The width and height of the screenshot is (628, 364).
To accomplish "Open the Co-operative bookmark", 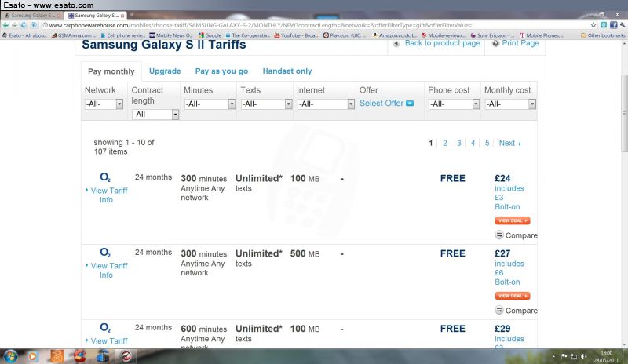I will (247, 35).
